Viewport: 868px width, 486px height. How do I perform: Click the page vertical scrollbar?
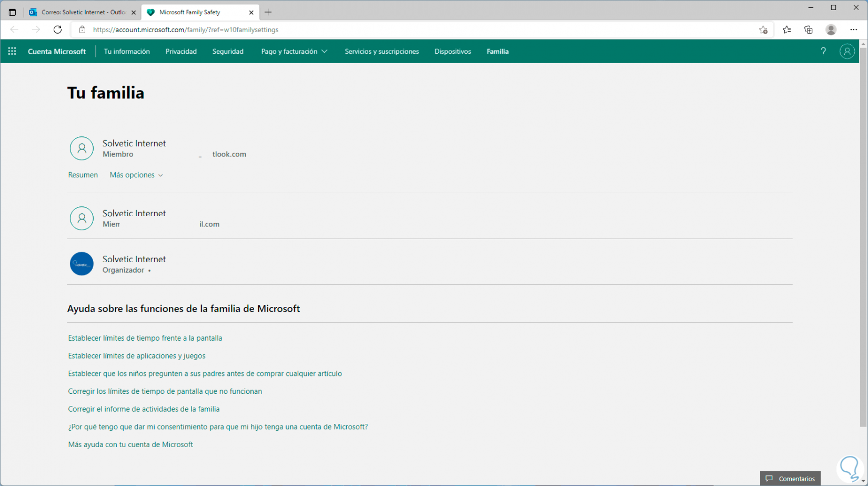863,237
